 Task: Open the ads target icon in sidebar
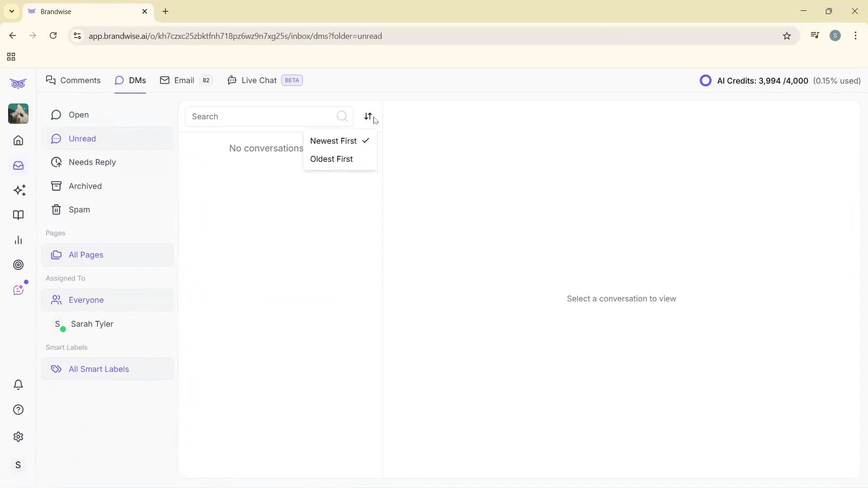pos(18,265)
